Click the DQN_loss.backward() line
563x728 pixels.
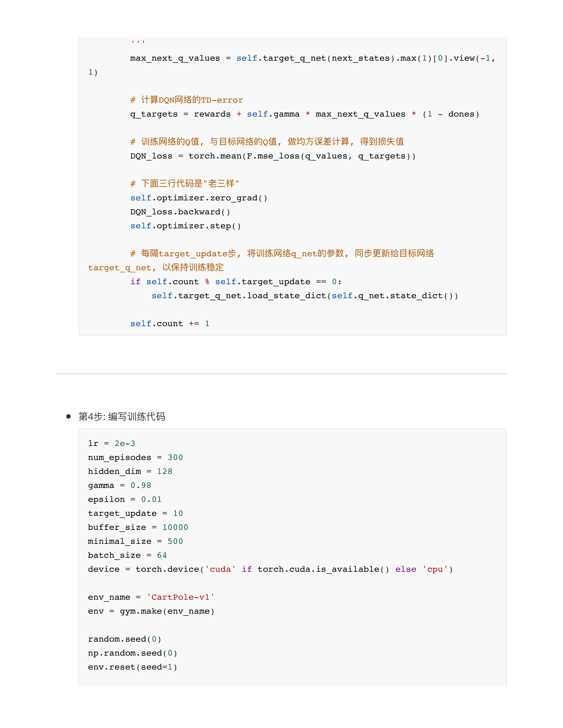180,212
